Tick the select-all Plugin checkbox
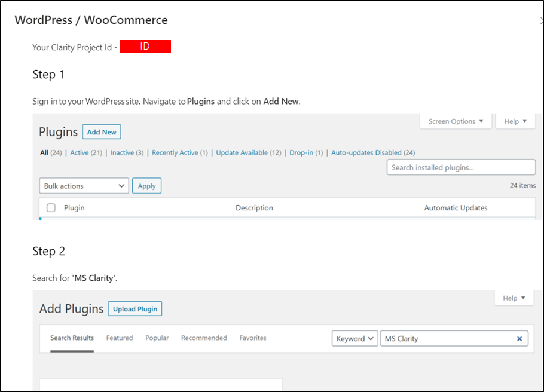The image size is (544, 392). [x=51, y=208]
